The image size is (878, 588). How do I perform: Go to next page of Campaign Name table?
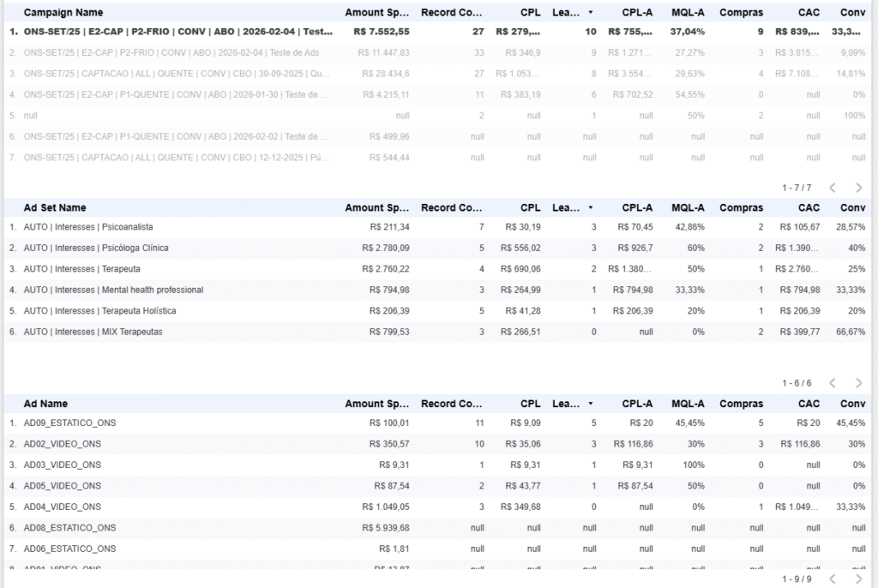pos(858,188)
